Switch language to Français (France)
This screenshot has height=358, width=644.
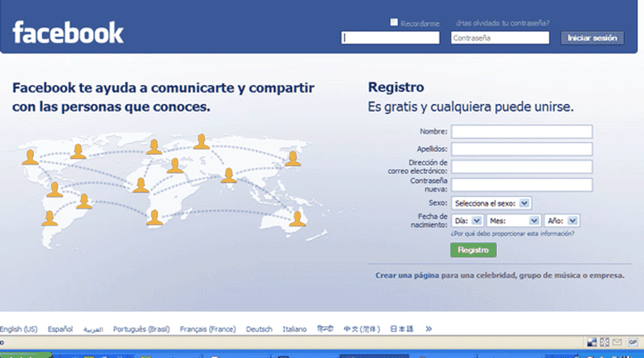208,329
